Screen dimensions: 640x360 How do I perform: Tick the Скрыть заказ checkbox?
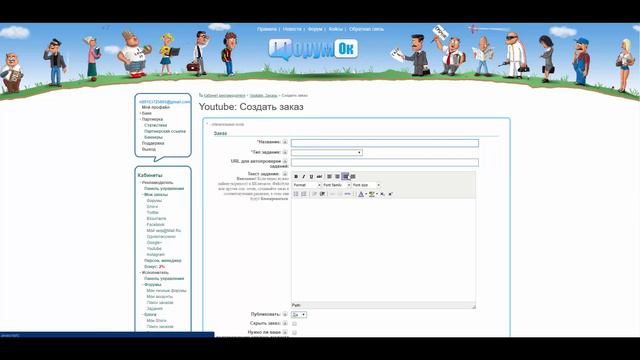(294, 324)
